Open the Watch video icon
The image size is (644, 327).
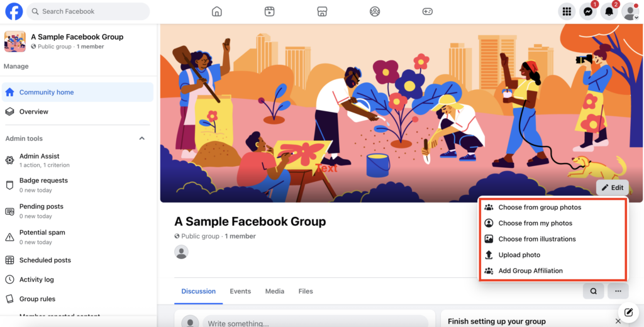(270, 11)
